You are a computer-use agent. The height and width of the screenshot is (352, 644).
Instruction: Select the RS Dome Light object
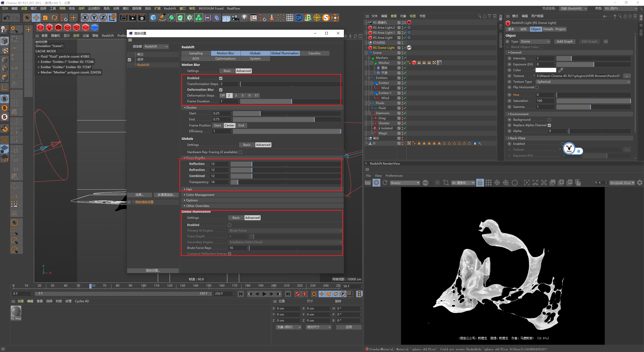click(384, 48)
